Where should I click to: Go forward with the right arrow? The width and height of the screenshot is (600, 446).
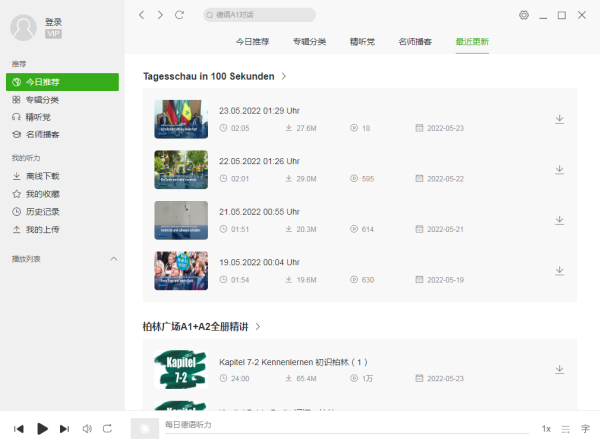(160, 15)
